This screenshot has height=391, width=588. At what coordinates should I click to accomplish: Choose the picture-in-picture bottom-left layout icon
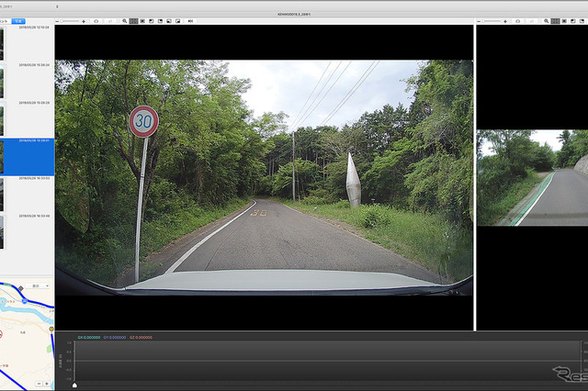point(169,21)
